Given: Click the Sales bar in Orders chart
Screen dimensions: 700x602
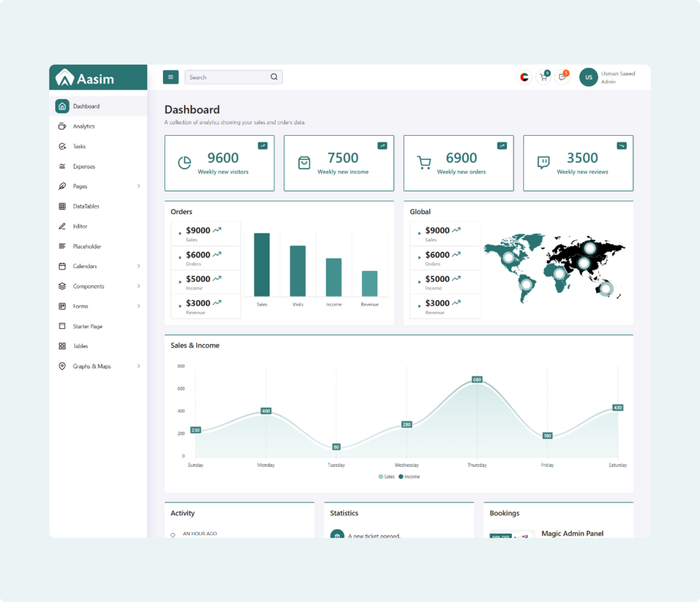Looking at the screenshot, I should [262, 265].
